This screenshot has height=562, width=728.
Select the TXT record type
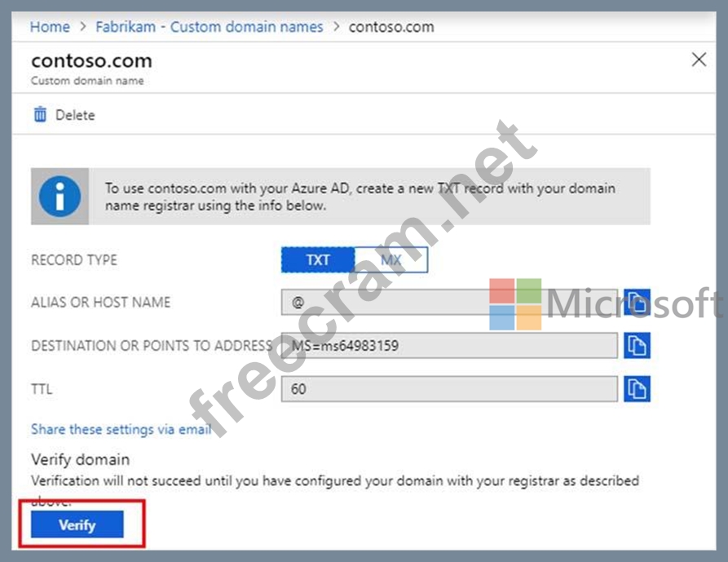coord(318,259)
